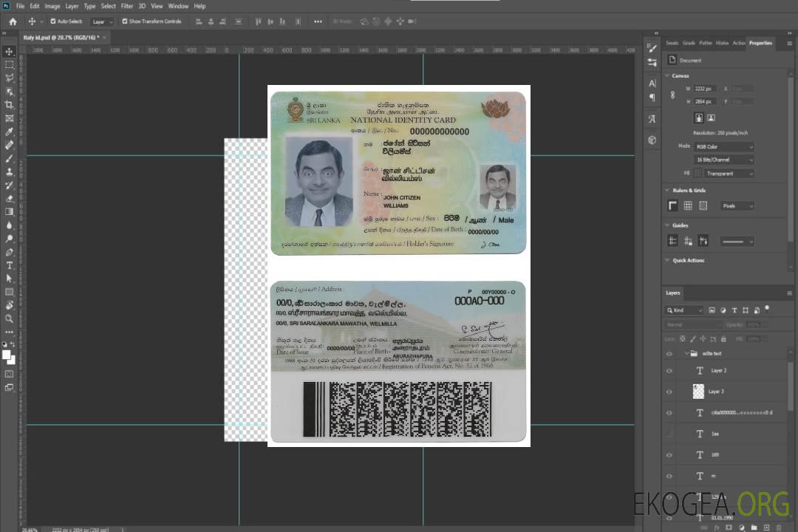This screenshot has width=798, height=532.
Task: Click the Home icon in options bar
Action: pyautogui.click(x=13, y=21)
